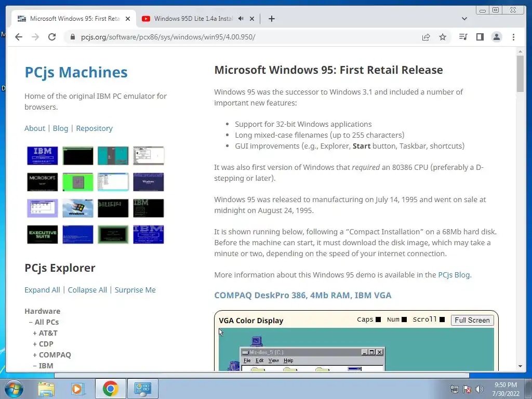
Task: Toggle the Hardware tree heading
Action: [x=43, y=311]
